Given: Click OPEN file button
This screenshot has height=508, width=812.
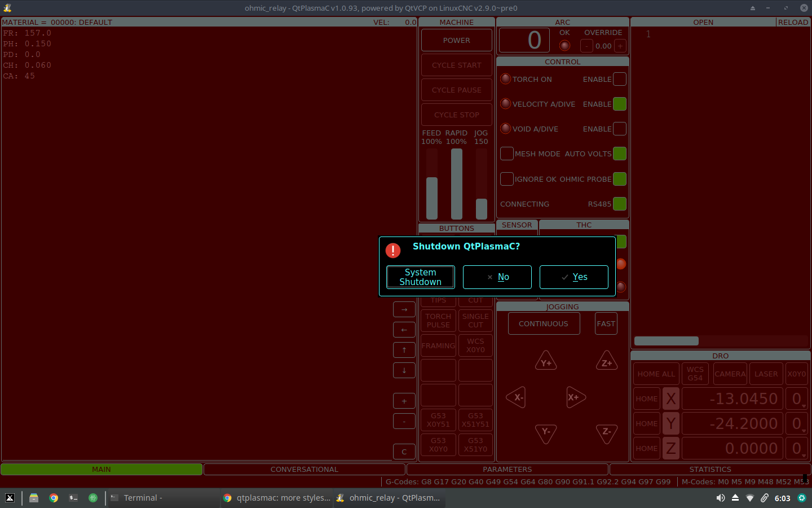Looking at the screenshot, I should tap(703, 22).
